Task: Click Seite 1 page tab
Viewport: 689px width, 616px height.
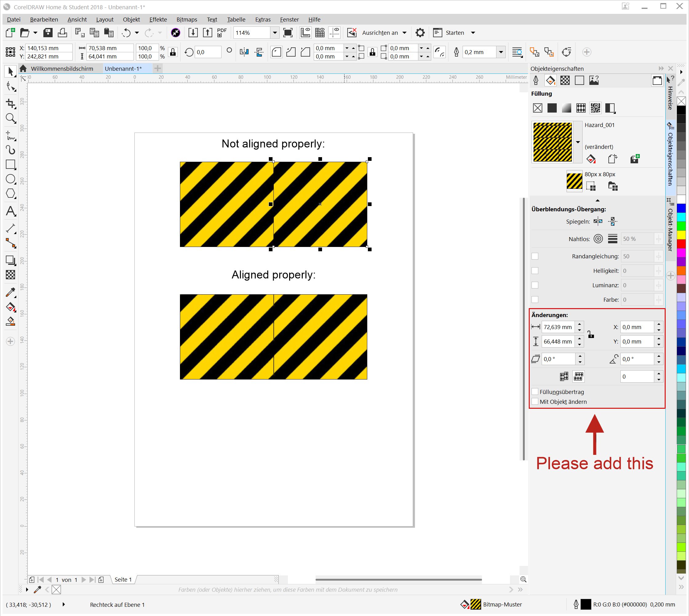Action: click(x=123, y=579)
